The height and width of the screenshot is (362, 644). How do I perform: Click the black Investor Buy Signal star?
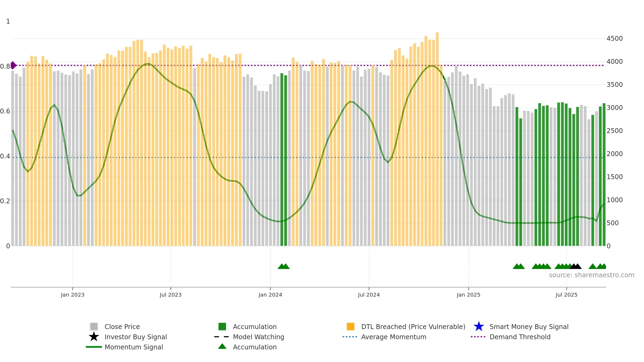coord(94,337)
